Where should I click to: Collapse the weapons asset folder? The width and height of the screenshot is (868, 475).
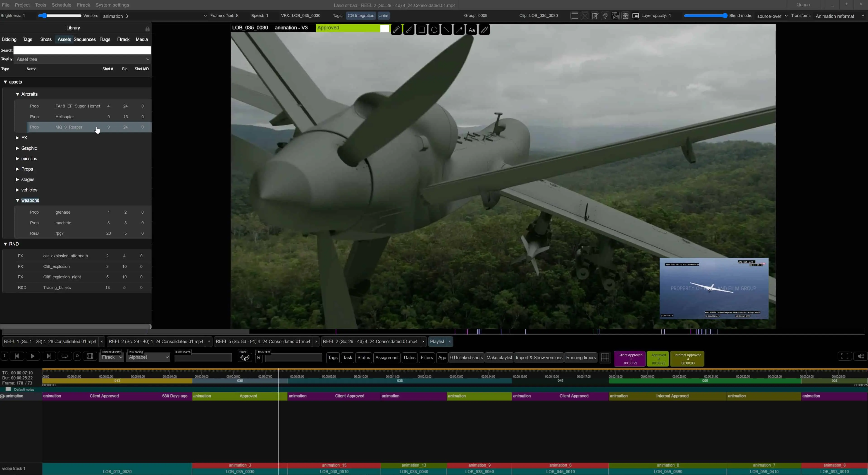point(17,201)
